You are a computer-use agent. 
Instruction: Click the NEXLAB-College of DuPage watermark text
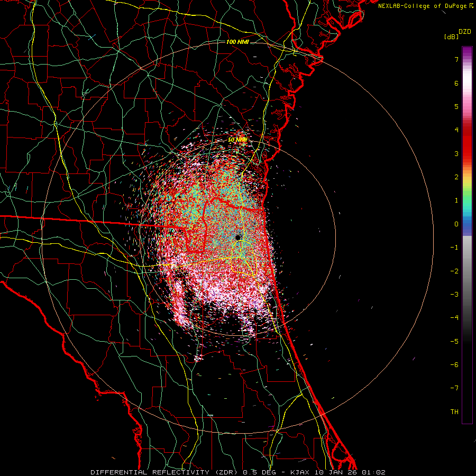pos(425,6)
